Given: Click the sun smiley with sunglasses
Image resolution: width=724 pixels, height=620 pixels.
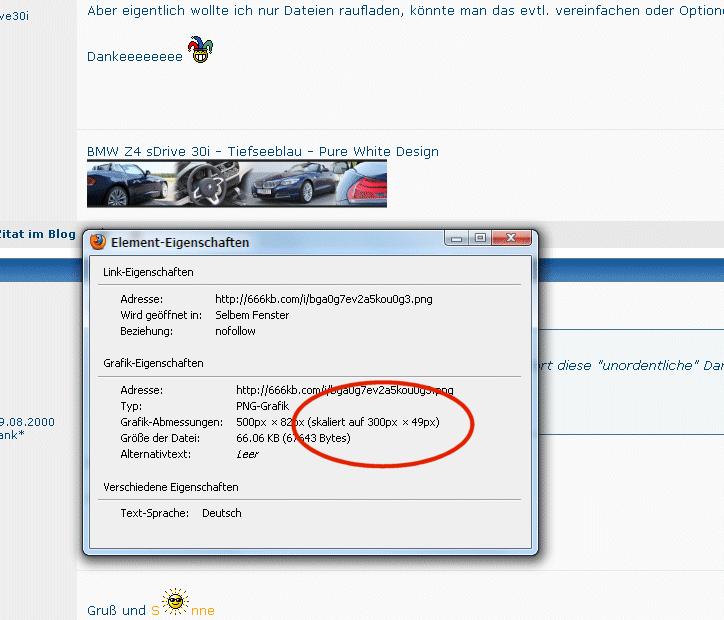Looking at the screenshot, I should (x=176, y=601).
